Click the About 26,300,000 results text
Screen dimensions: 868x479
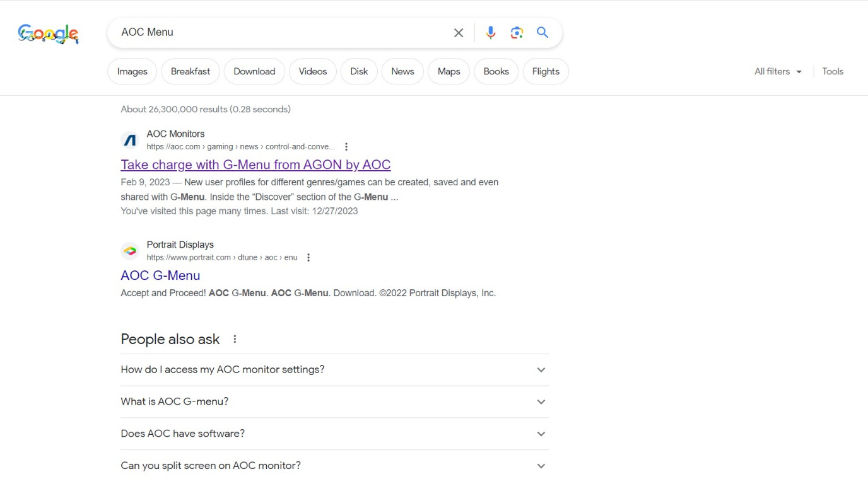(x=206, y=109)
